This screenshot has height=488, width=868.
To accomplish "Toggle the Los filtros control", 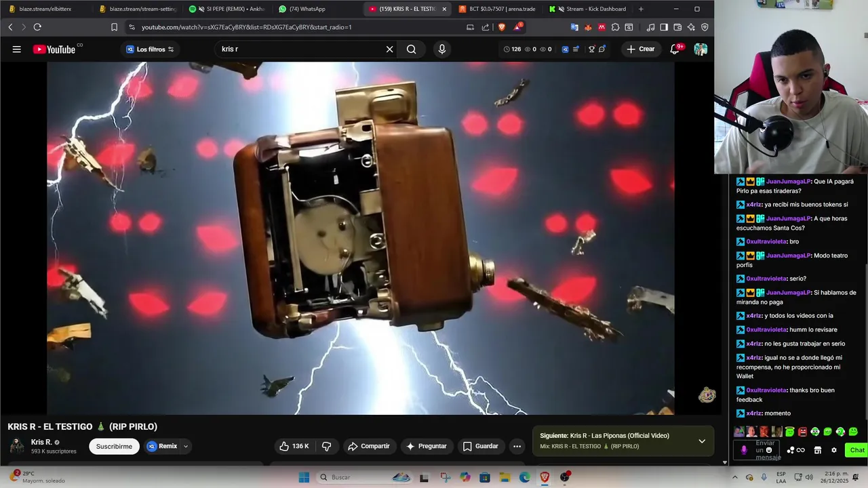I will pos(150,49).
